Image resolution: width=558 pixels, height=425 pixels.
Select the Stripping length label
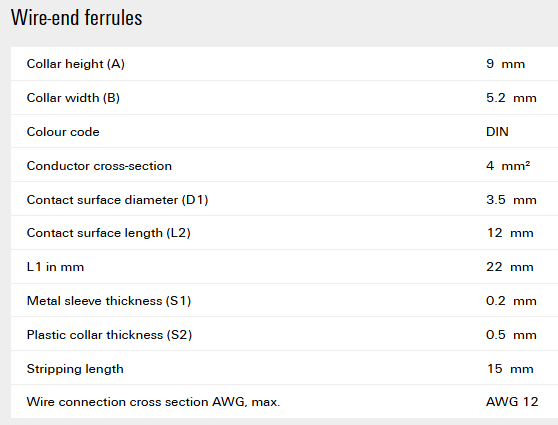(75, 369)
